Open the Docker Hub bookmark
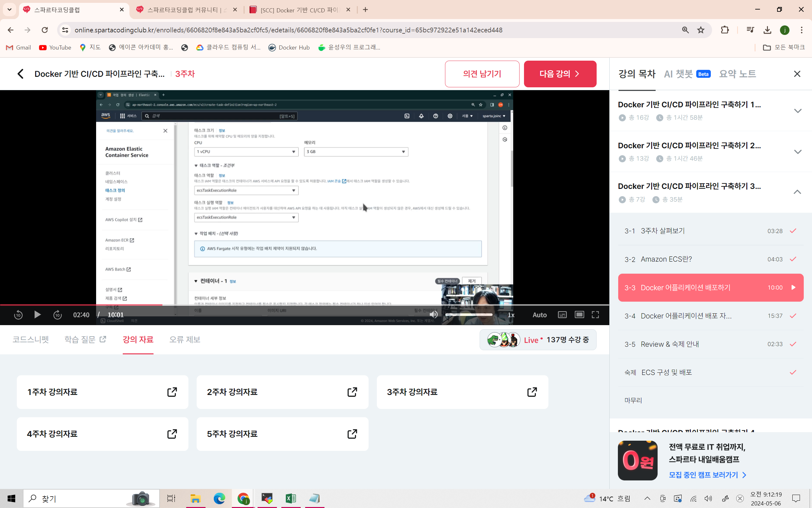 point(289,47)
